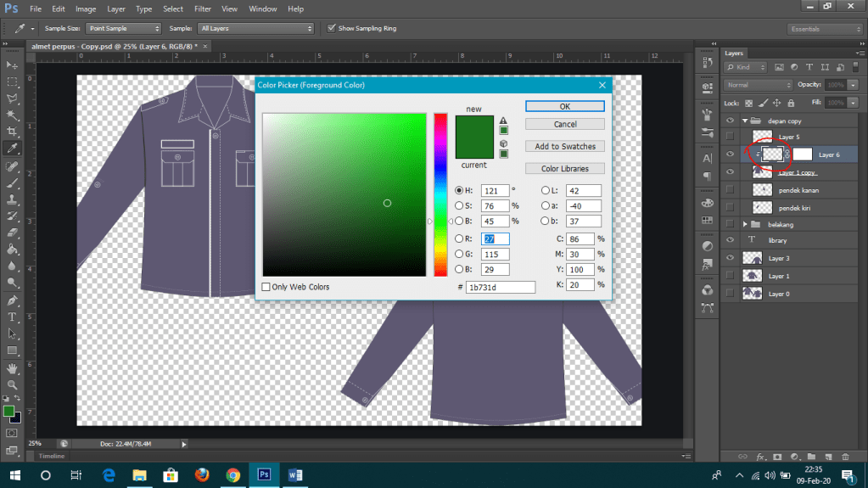Open the layer blend mode Normal dropdown
The image size is (868, 488).
coord(758,85)
